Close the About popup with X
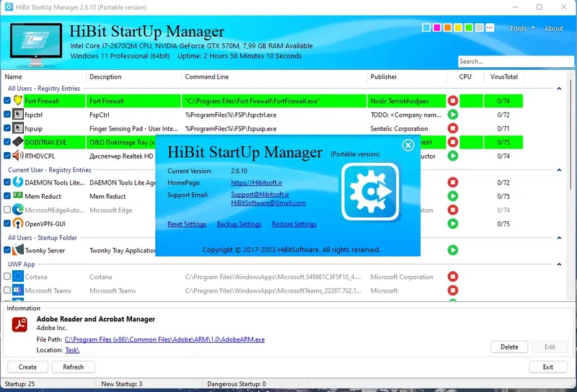The width and height of the screenshot is (577, 392). pos(408,145)
